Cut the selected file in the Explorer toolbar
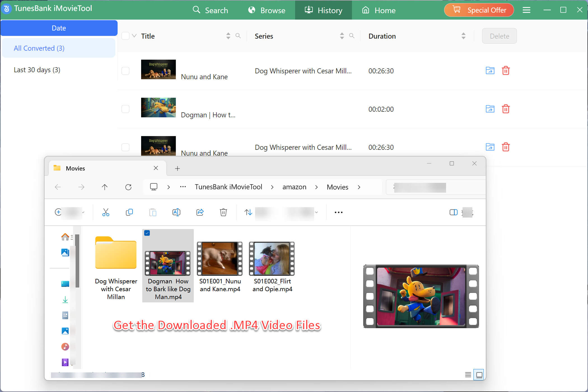Image resolution: width=588 pixels, height=392 pixels. [106, 212]
